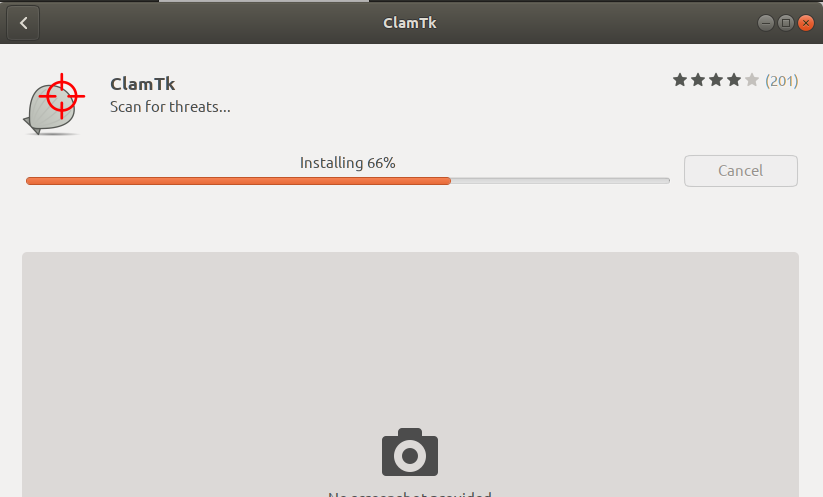The image size is (823, 497).
Task: Click the camera placeholder icon
Action: tap(410, 452)
